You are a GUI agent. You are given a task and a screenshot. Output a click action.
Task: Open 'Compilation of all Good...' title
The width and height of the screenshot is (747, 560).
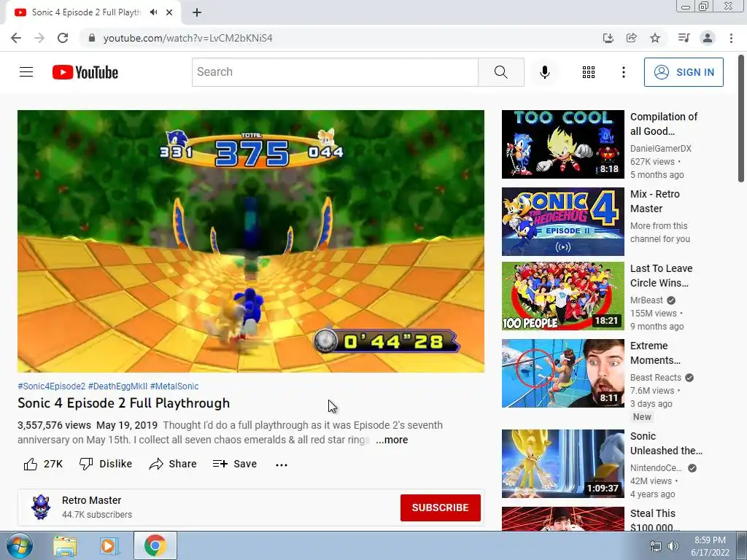pos(664,124)
